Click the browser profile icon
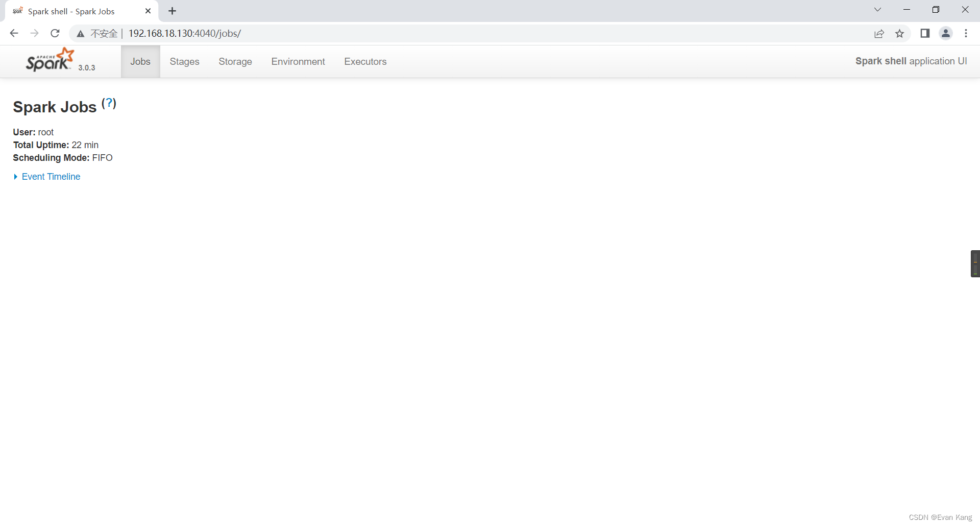 click(946, 33)
